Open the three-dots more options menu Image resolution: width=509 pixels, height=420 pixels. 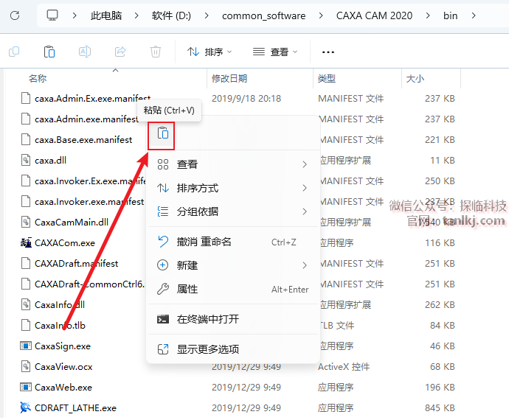329,52
